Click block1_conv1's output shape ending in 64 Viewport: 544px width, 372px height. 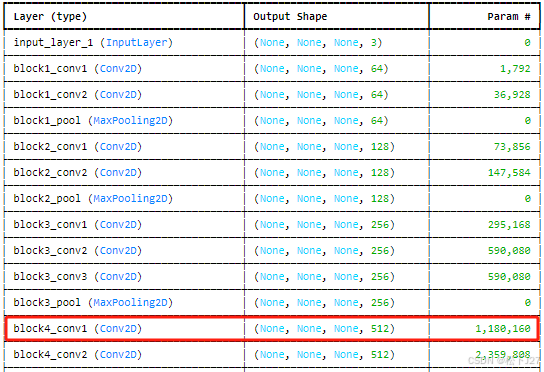pyautogui.click(x=321, y=68)
